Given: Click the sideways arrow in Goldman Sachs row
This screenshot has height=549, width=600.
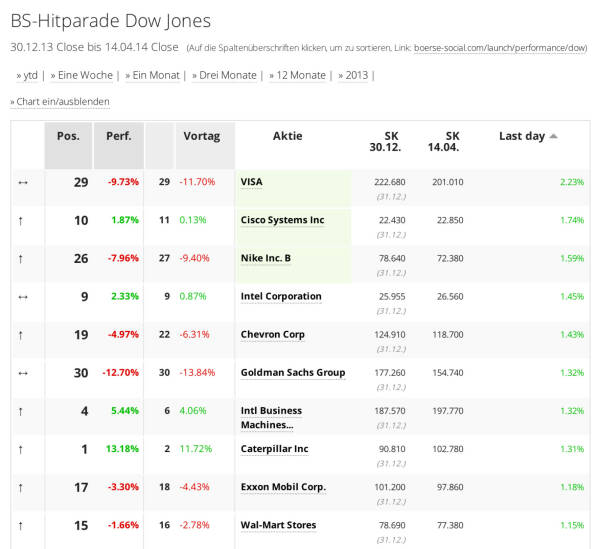Looking at the screenshot, I should 22,373.
